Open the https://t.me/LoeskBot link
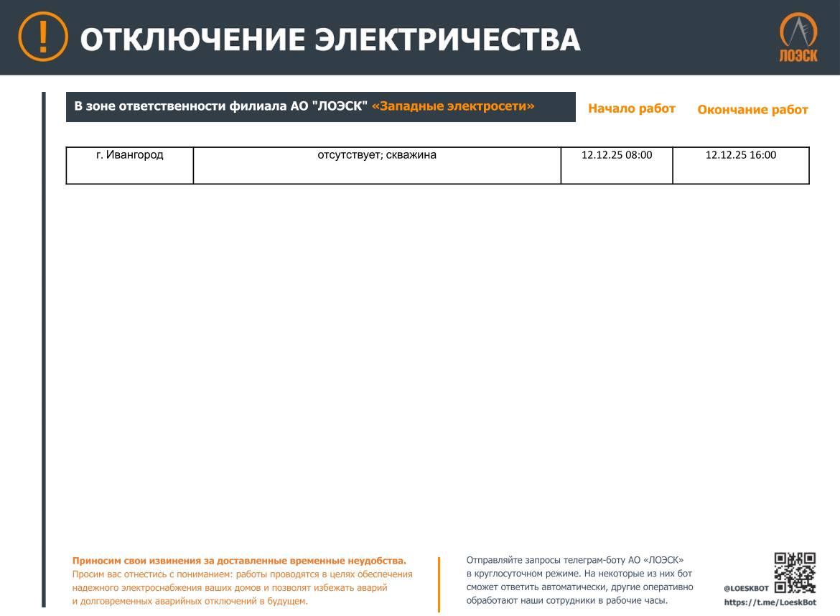The width and height of the screenshot is (840, 616). (770, 602)
